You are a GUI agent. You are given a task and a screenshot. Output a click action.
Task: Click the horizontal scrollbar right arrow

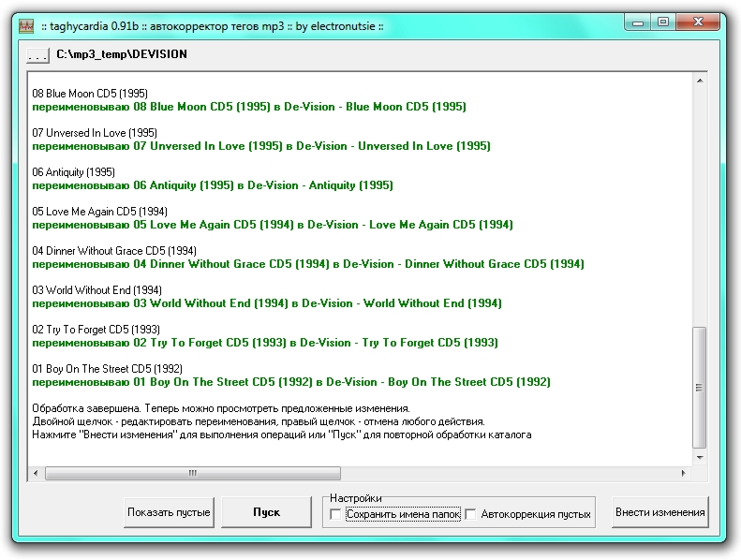683,473
